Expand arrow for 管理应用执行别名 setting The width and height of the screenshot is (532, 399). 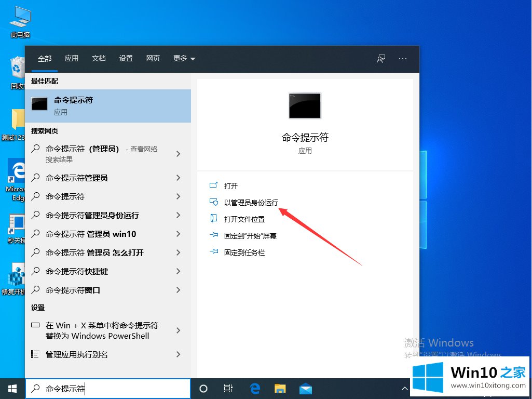coord(178,354)
